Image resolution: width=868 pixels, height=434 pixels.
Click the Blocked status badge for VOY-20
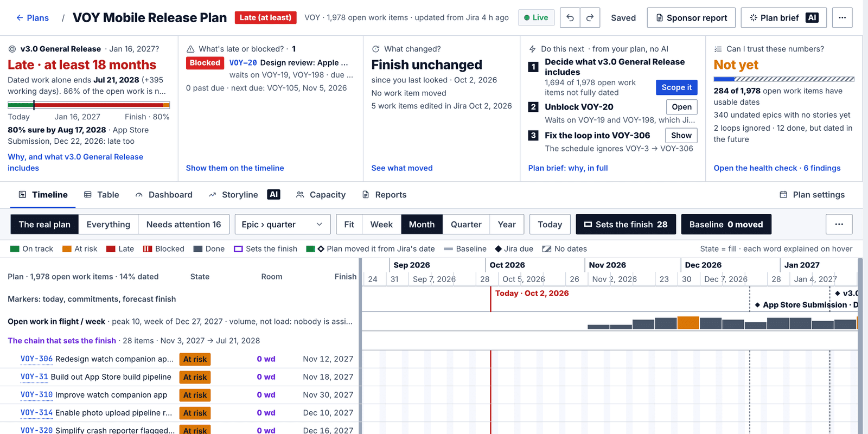click(205, 63)
